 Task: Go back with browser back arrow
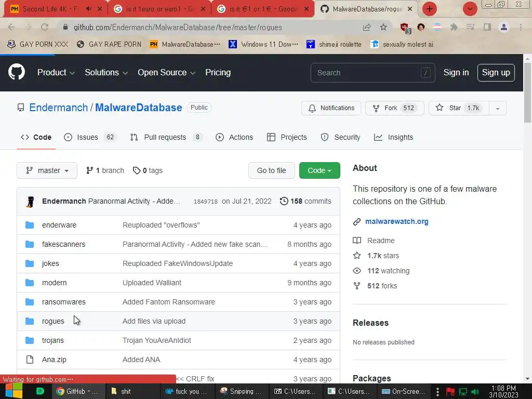tap(11, 27)
